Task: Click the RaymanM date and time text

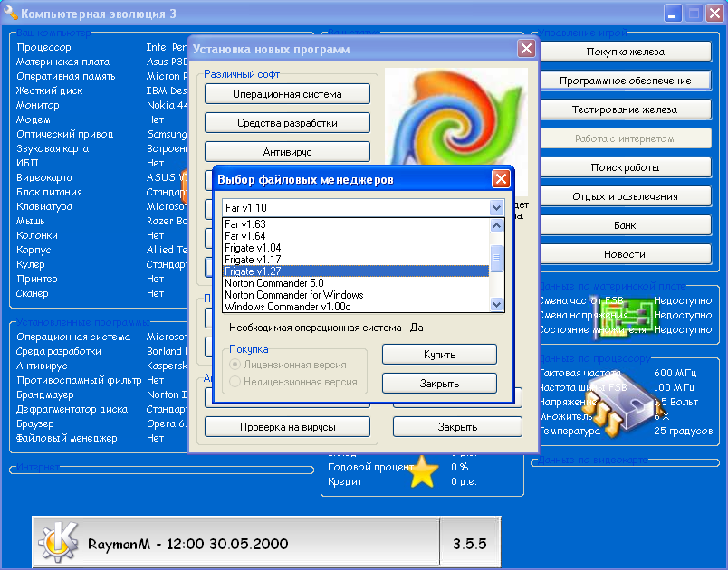Action: [x=188, y=544]
